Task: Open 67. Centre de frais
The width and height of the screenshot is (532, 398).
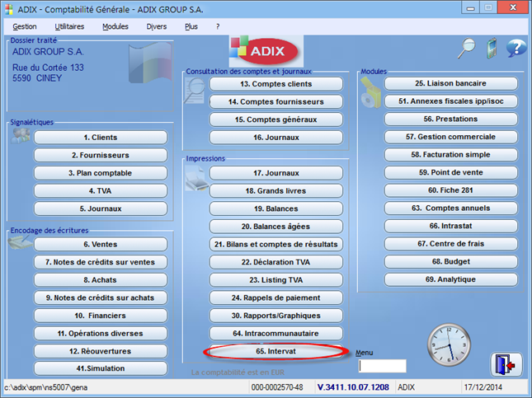Action: [x=451, y=243]
